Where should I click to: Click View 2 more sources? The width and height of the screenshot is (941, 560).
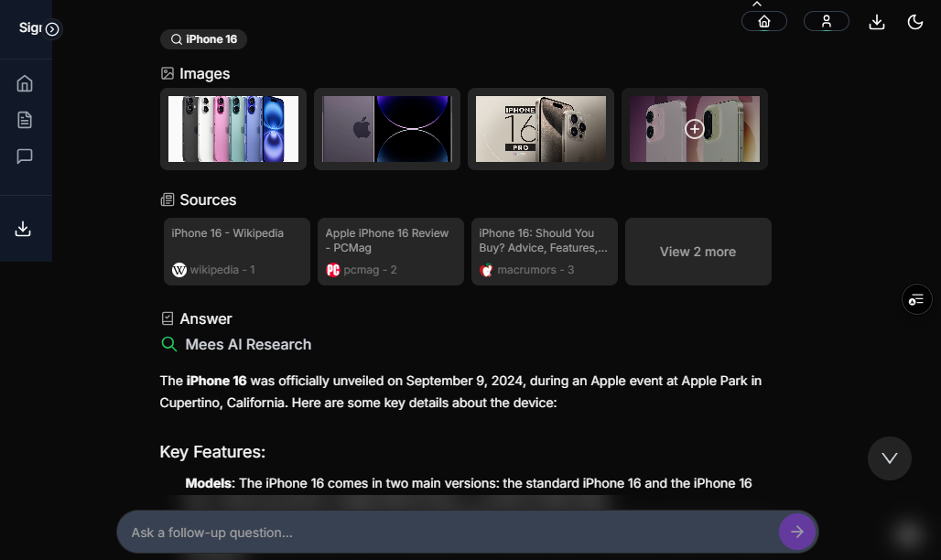coord(698,252)
